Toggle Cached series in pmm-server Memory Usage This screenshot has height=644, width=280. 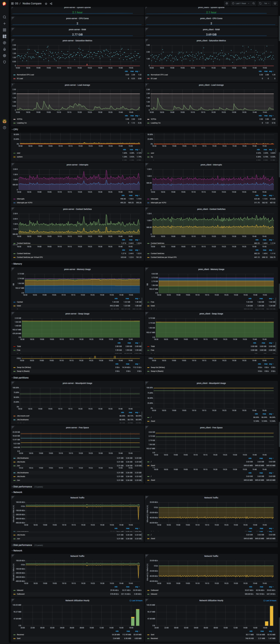point(19,302)
